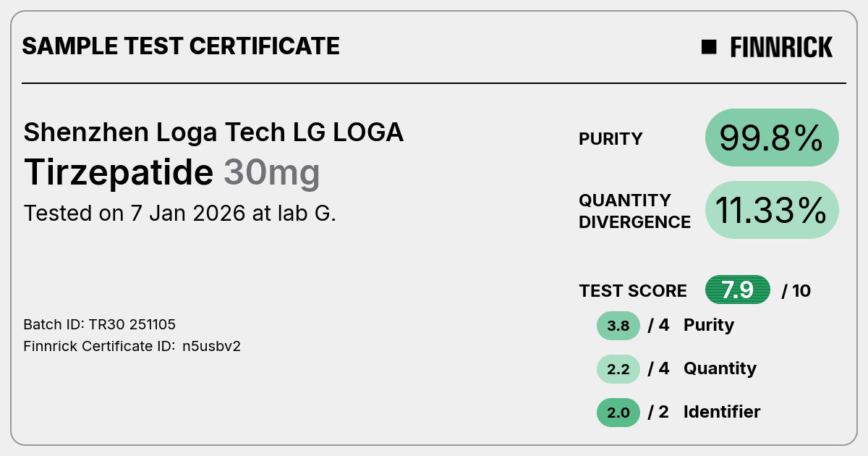
Task: Click the TEST SCORE label
Action: click(x=633, y=291)
